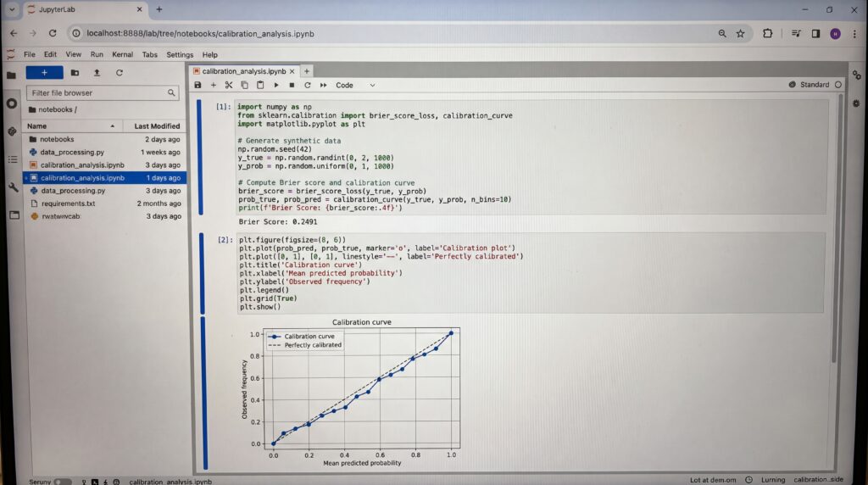
Task: Collapse cell [1] via its blue bar
Action: 200,157
